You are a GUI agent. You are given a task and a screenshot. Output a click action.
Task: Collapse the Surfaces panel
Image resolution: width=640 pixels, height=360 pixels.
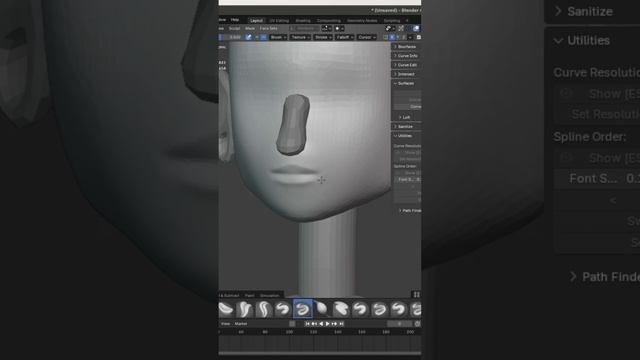point(405,83)
